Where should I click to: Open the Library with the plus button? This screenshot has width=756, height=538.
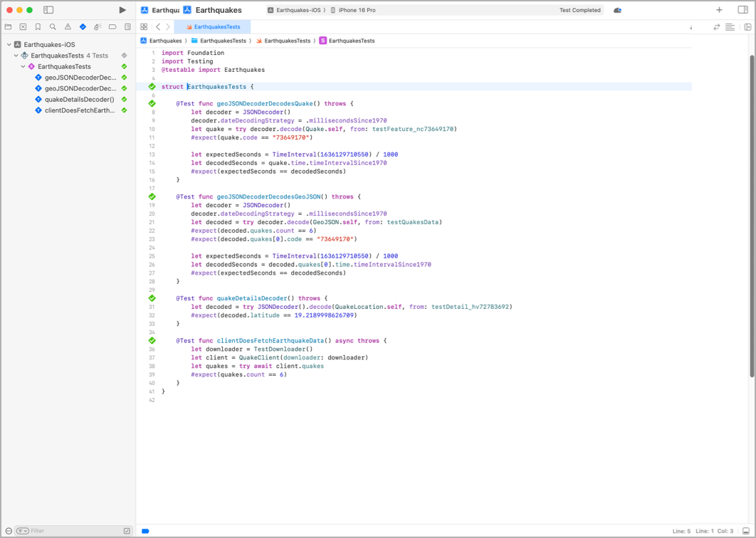click(x=719, y=10)
